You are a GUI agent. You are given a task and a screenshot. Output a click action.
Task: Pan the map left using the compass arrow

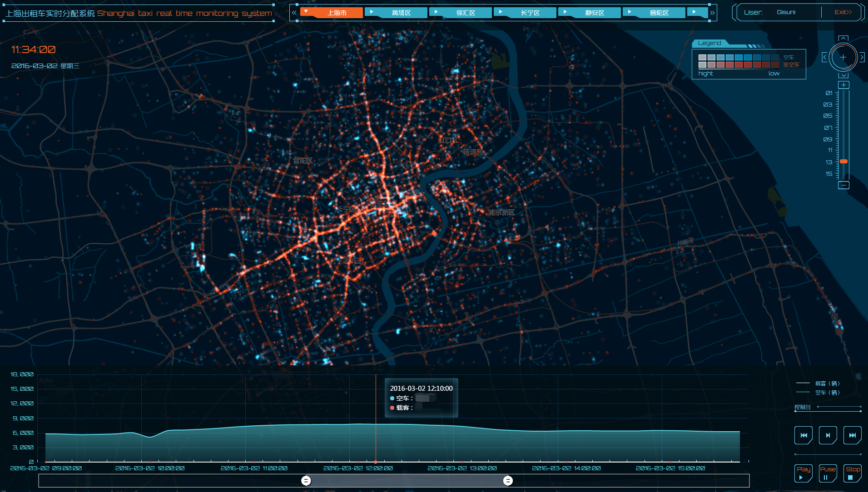[824, 58]
